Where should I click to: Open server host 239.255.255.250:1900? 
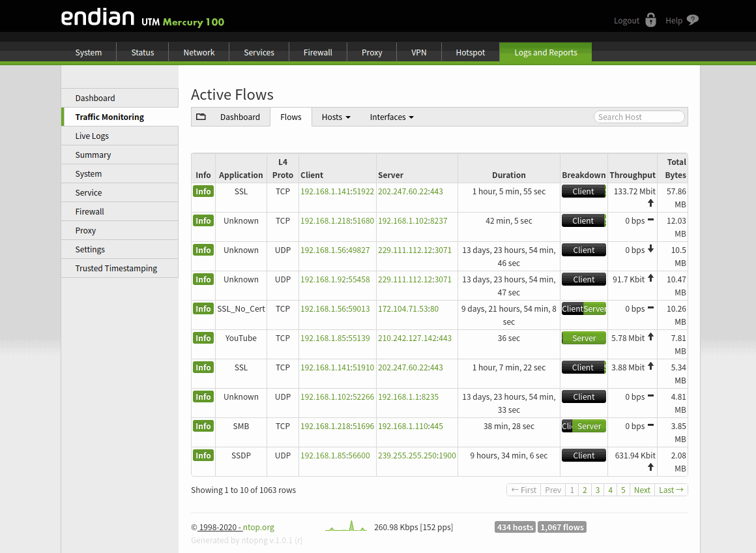pos(417,456)
